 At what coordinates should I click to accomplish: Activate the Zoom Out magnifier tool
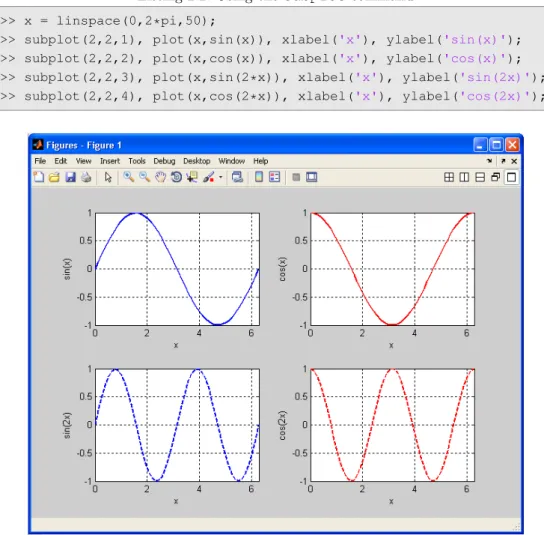pos(144,177)
